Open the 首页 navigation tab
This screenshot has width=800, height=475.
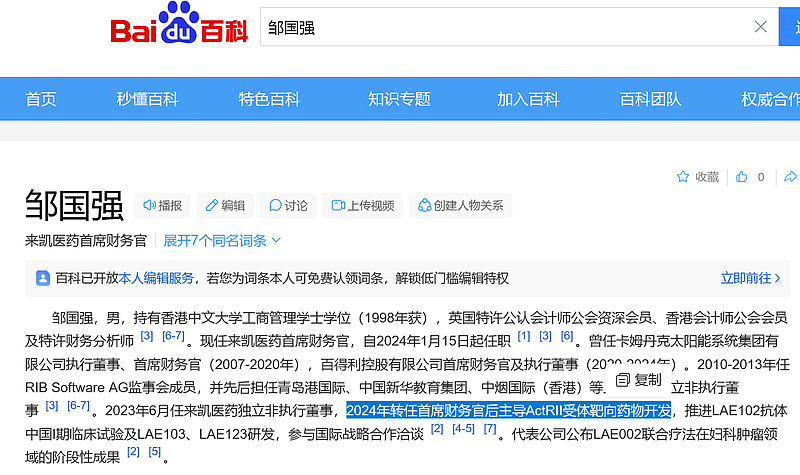click(41, 99)
